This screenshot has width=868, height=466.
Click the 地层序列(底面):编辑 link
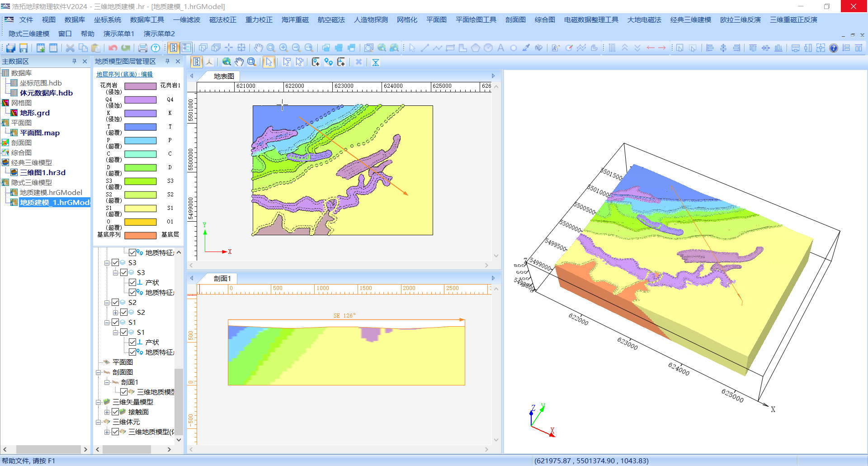coord(125,74)
